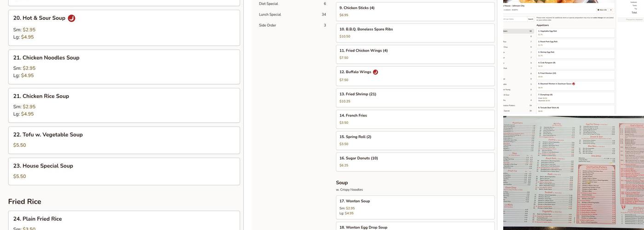Select Plain Fried Rice menu item
Viewport: 644px width, 230px height.
click(124, 220)
